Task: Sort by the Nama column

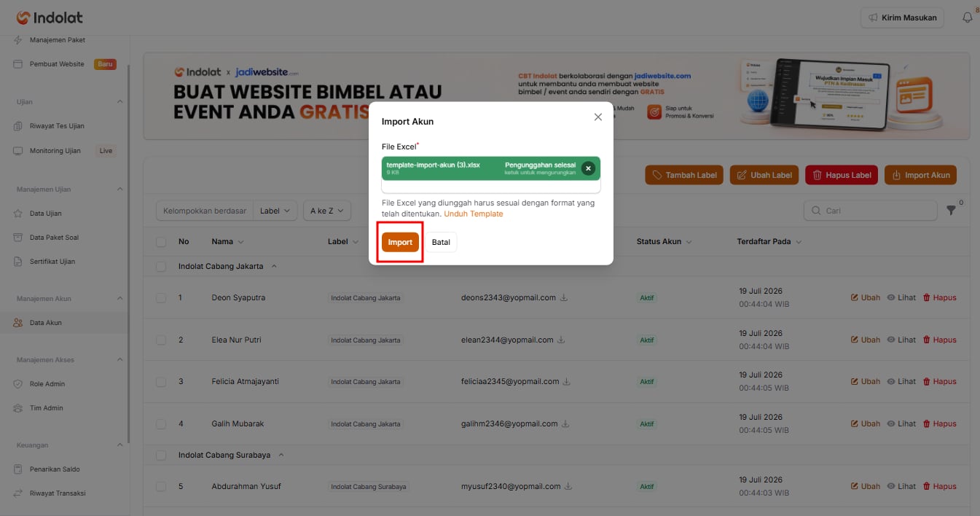Action: [228, 241]
